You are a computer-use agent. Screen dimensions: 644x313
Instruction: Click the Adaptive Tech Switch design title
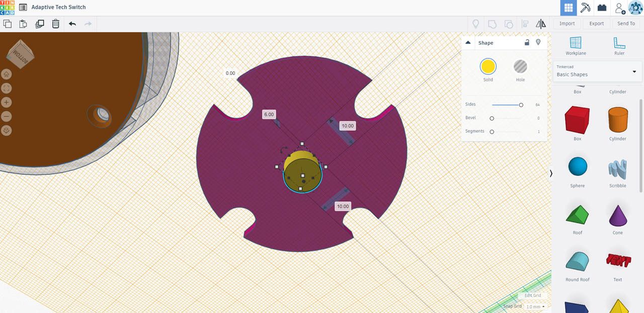[58, 7]
